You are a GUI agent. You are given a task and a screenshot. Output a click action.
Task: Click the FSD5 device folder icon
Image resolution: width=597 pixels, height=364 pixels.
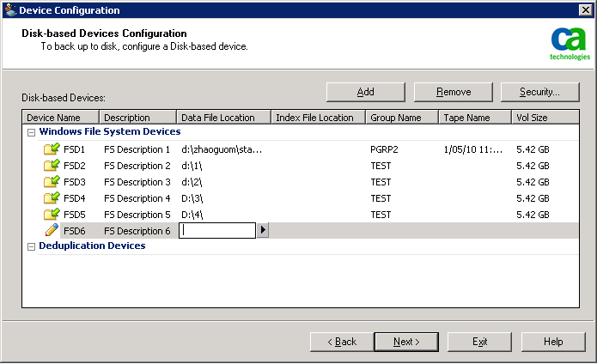click(x=52, y=215)
